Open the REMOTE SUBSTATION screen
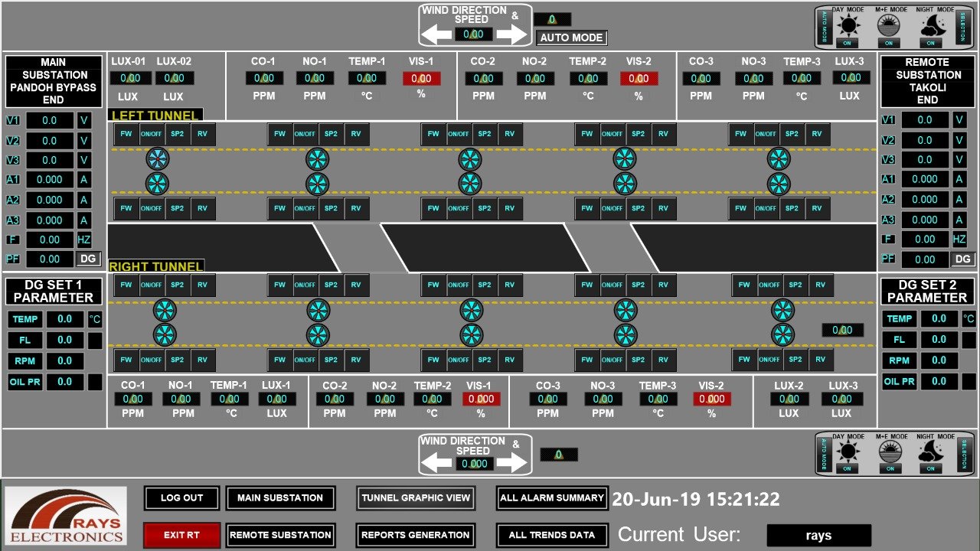The width and height of the screenshot is (980, 551). tap(280, 535)
